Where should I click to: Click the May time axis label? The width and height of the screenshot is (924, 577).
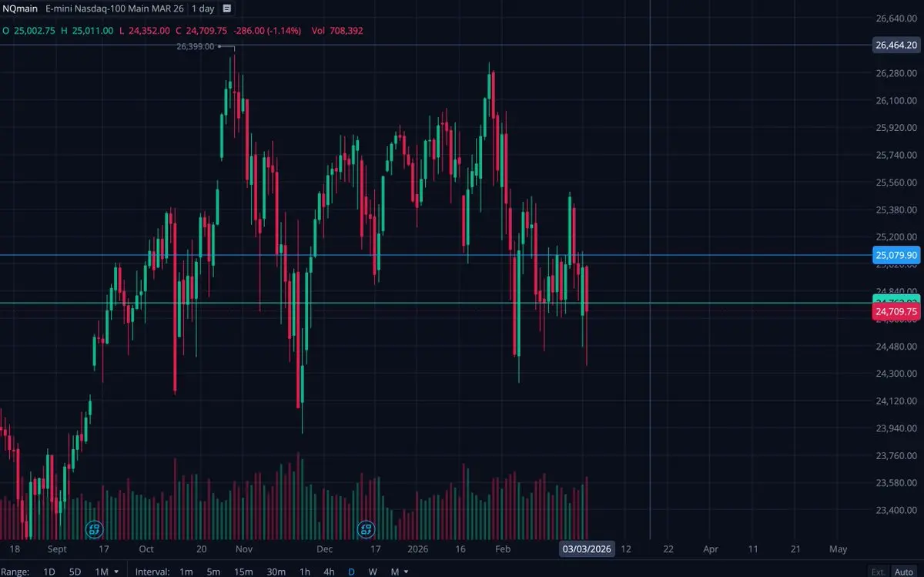pos(838,549)
